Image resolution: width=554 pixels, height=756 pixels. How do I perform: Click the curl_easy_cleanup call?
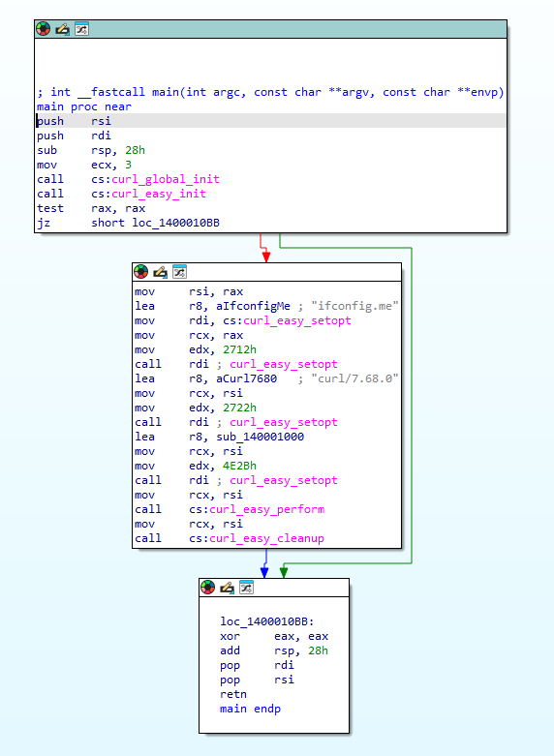(x=267, y=538)
